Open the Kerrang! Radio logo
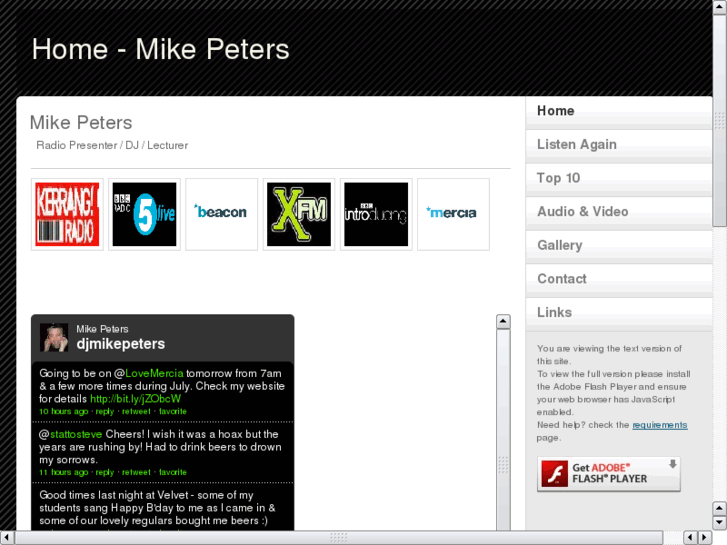The image size is (727, 545). click(67, 214)
